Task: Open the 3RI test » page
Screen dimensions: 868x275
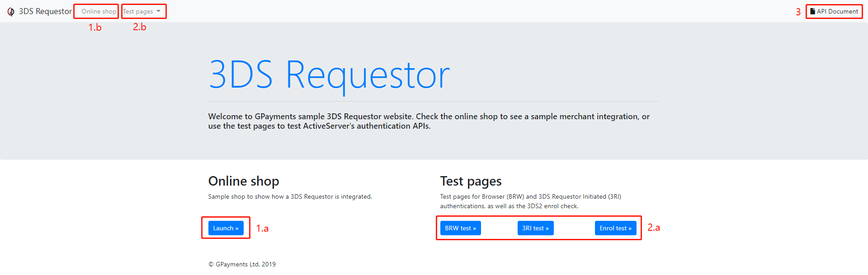Action: coord(535,228)
